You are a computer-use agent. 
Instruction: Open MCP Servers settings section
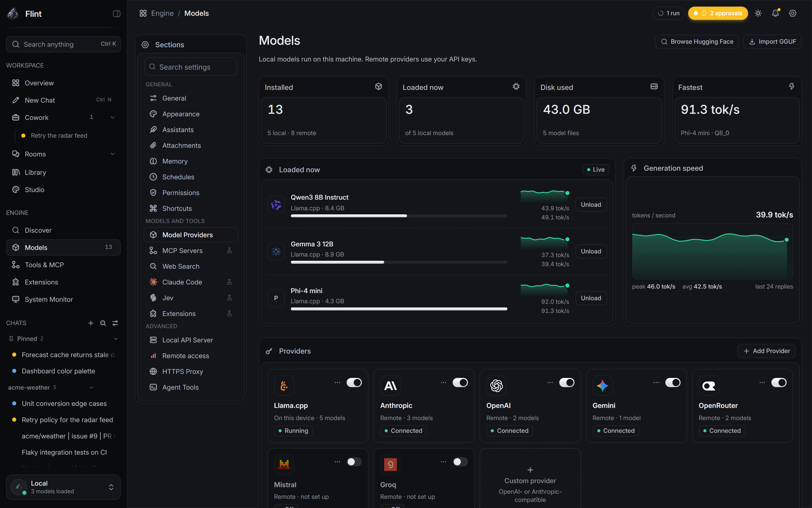pos(191,251)
